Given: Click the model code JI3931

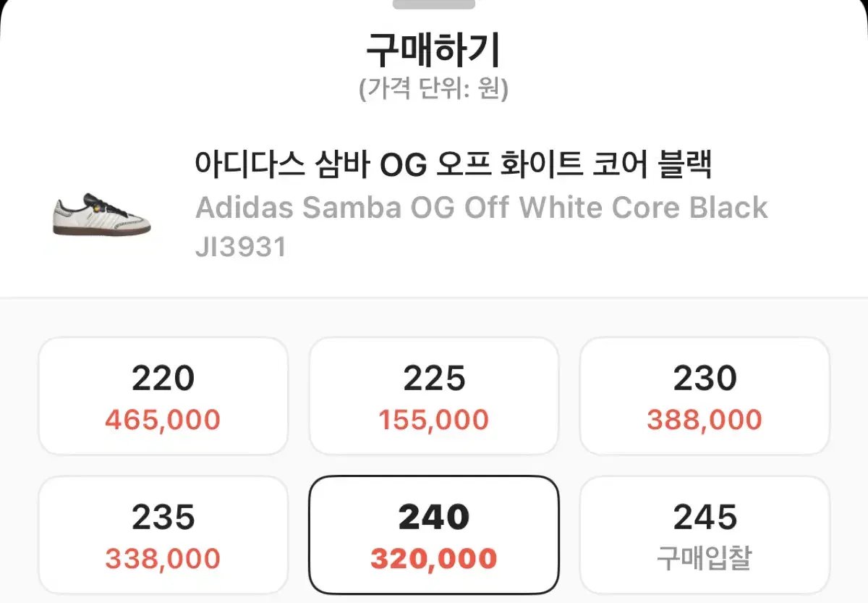Looking at the screenshot, I should coord(241,248).
